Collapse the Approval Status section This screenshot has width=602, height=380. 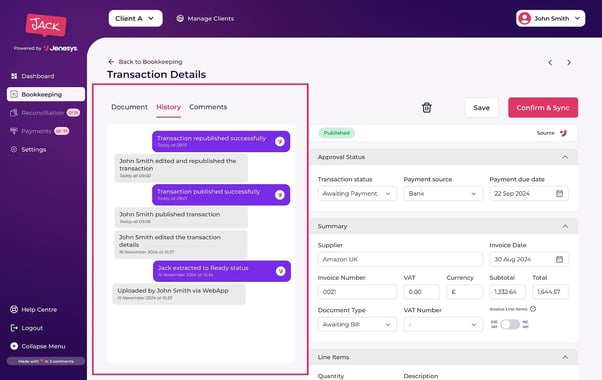pyautogui.click(x=565, y=157)
